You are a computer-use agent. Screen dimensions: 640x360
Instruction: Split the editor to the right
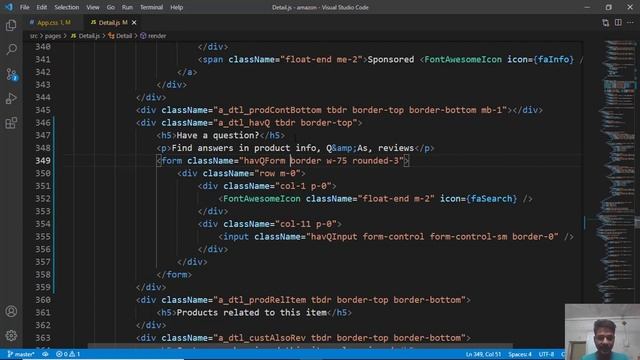[618, 22]
